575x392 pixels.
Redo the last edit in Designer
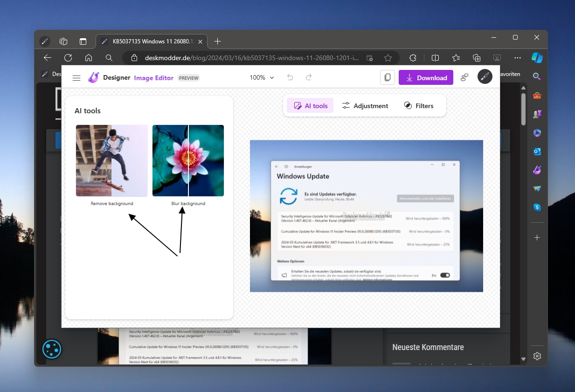click(308, 77)
